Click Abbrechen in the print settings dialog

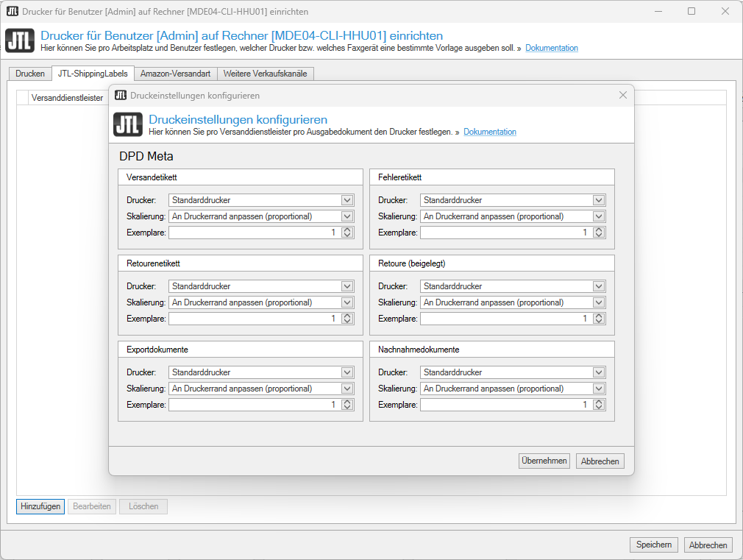(x=600, y=461)
